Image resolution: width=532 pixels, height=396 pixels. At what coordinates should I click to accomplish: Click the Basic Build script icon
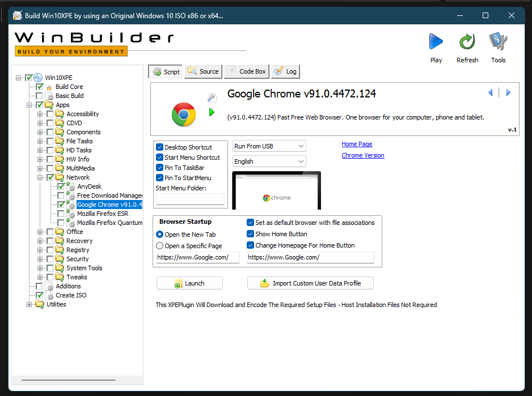click(49, 96)
